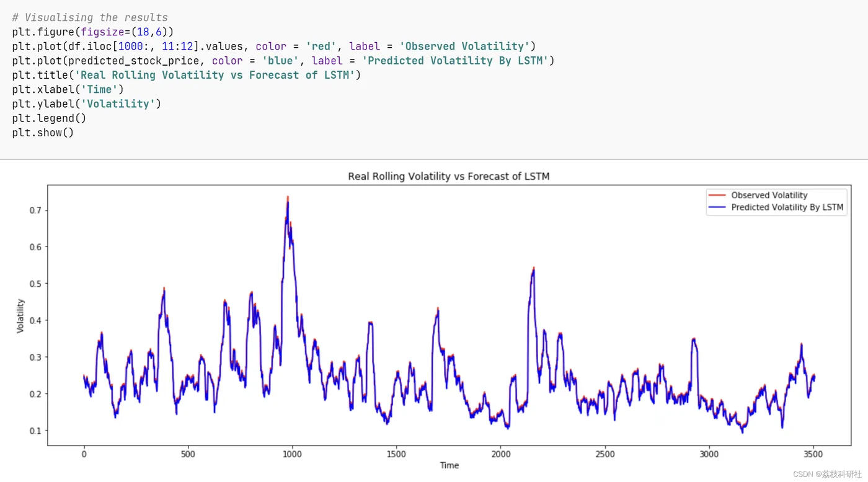Click the blue Predicted Volatility legend line
This screenshot has height=482, width=868.
(x=717, y=208)
